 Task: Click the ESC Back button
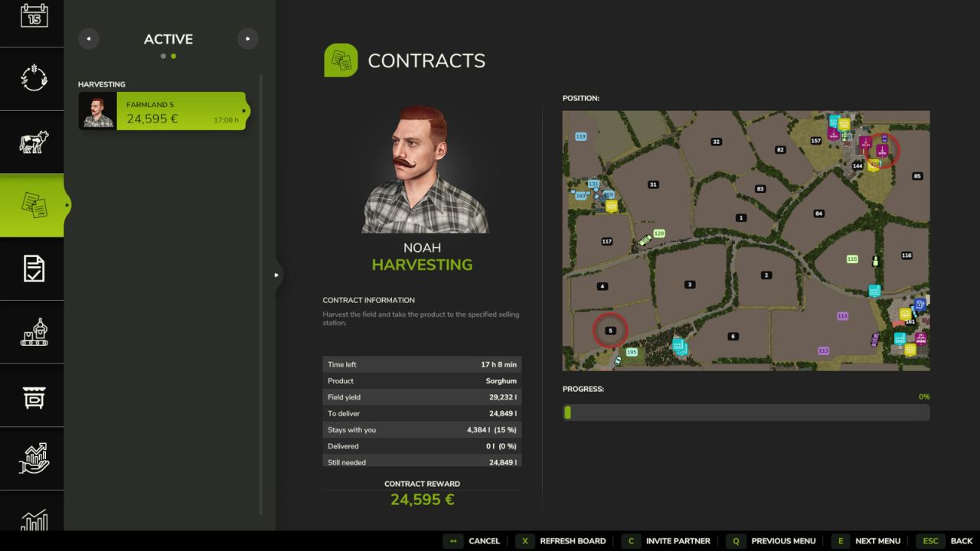point(945,541)
